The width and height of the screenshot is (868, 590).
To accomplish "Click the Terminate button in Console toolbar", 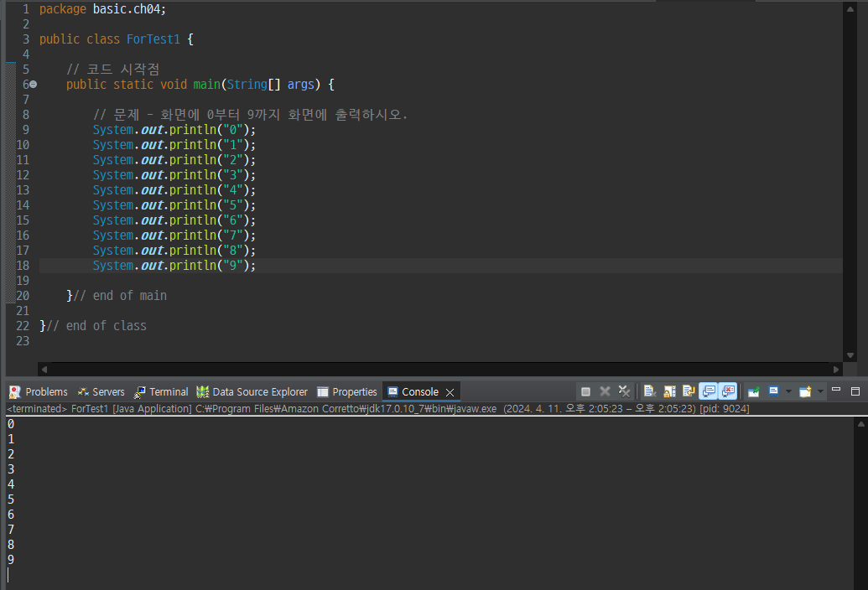I will point(585,391).
